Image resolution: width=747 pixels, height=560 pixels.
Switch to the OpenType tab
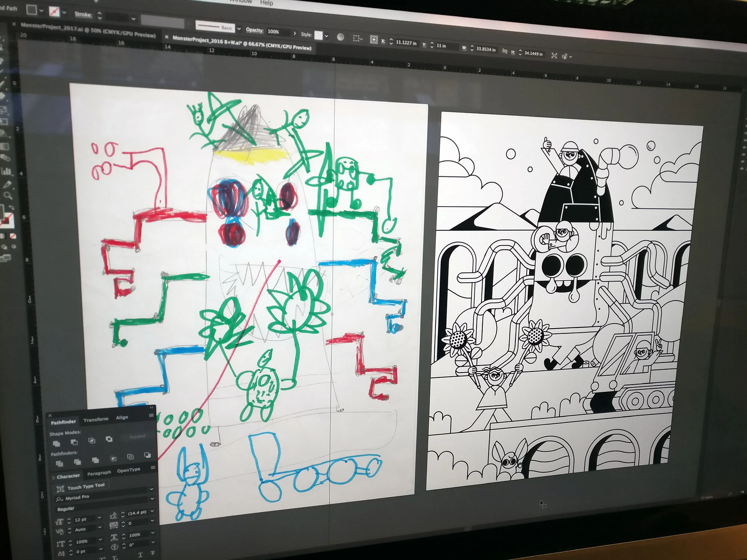[128, 470]
